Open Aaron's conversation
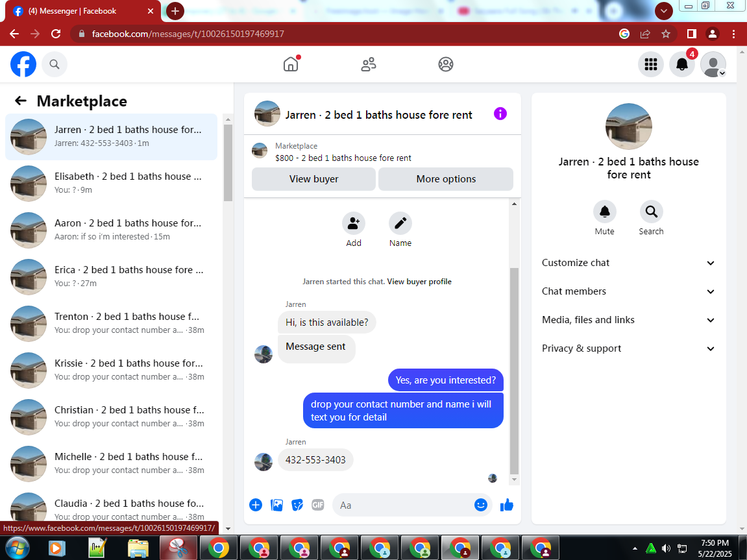 point(111,230)
